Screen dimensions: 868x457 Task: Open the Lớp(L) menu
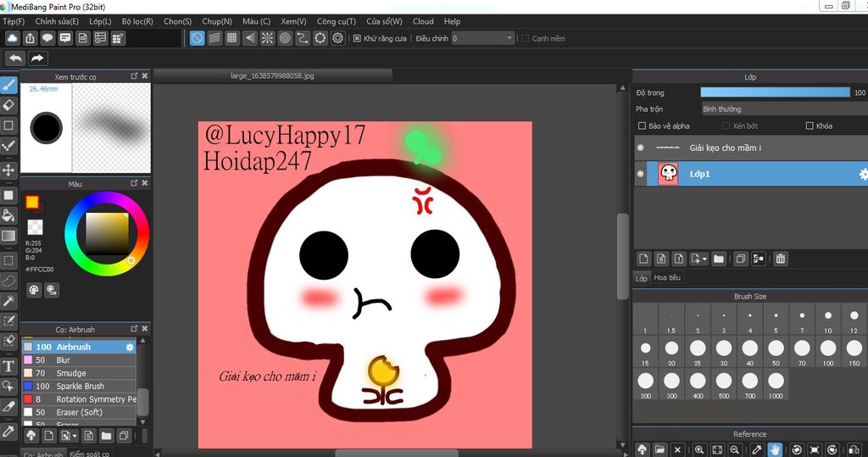pyautogui.click(x=100, y=21)
